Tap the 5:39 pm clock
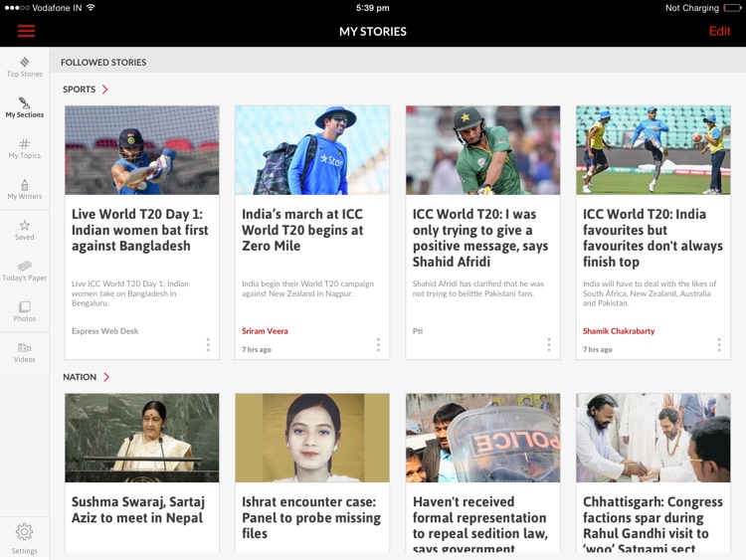Viewport: 746px width, 560px height. point(373,8)
